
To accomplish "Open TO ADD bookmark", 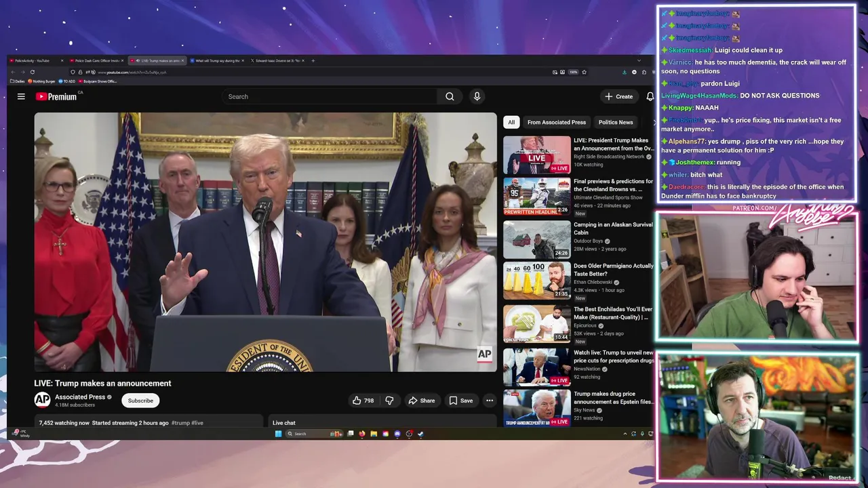I will 67,81.
